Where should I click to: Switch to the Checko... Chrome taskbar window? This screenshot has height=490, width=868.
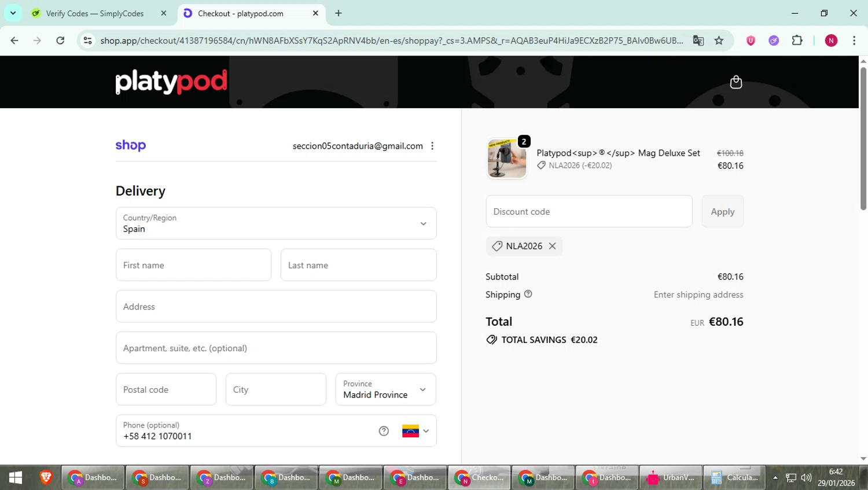click(x=479, y=477)
